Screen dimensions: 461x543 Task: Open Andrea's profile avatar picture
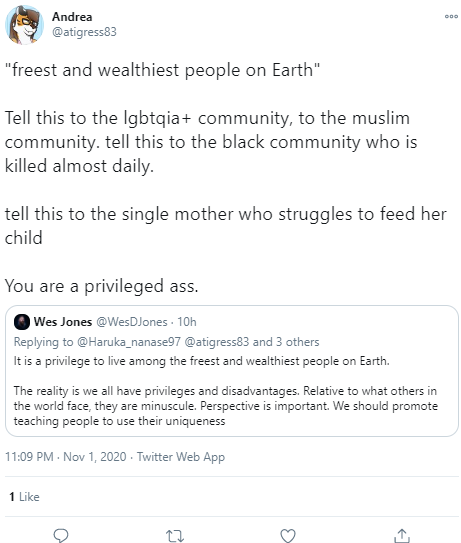coord(24,25)
